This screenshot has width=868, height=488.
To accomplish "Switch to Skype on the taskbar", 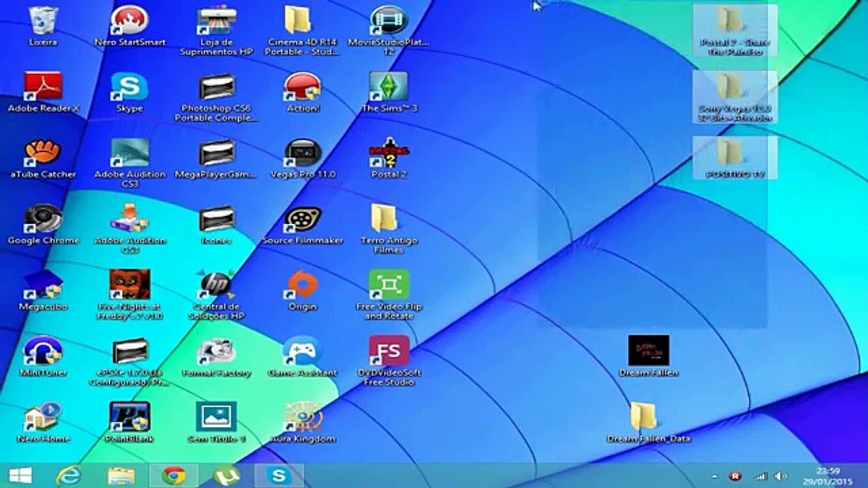I will (x=279, y=475).
